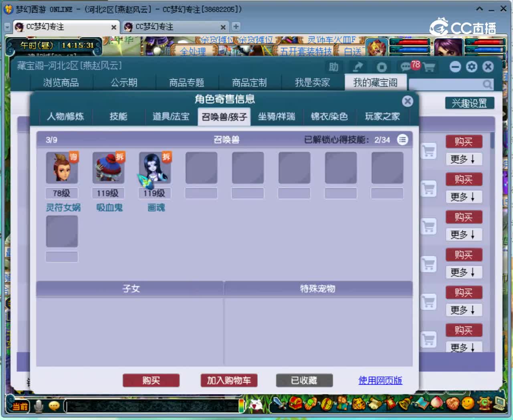Switch to the 人物/修炼 tab
Viewport: 513px width, 420px height.
tap(65, 116)
